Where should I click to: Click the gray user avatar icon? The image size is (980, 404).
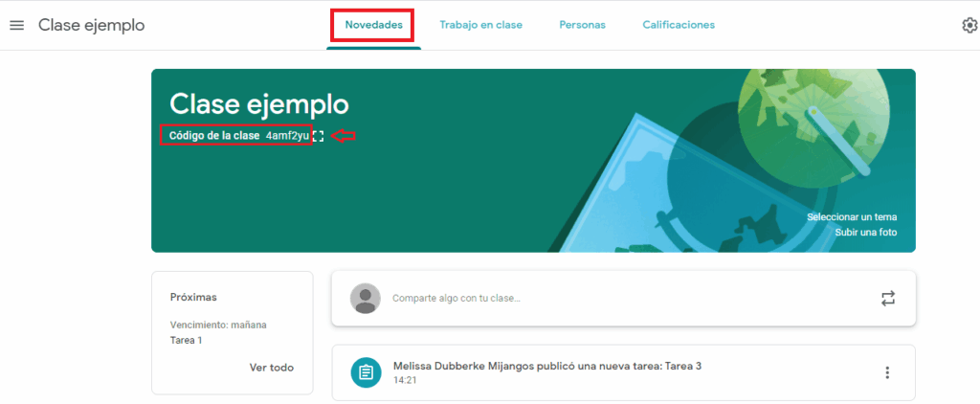click(365, 299)
